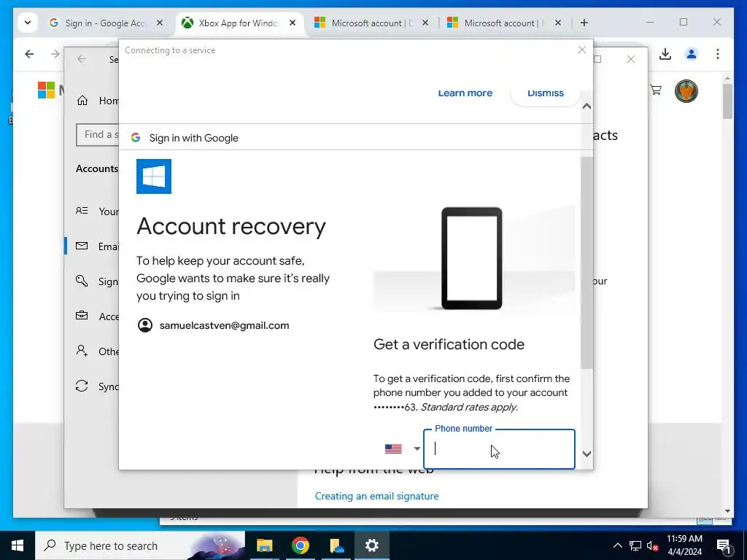Open Creating an email signature link
Image resolution: width=747 pixels, height=560 pixels.
click(376, 496)
